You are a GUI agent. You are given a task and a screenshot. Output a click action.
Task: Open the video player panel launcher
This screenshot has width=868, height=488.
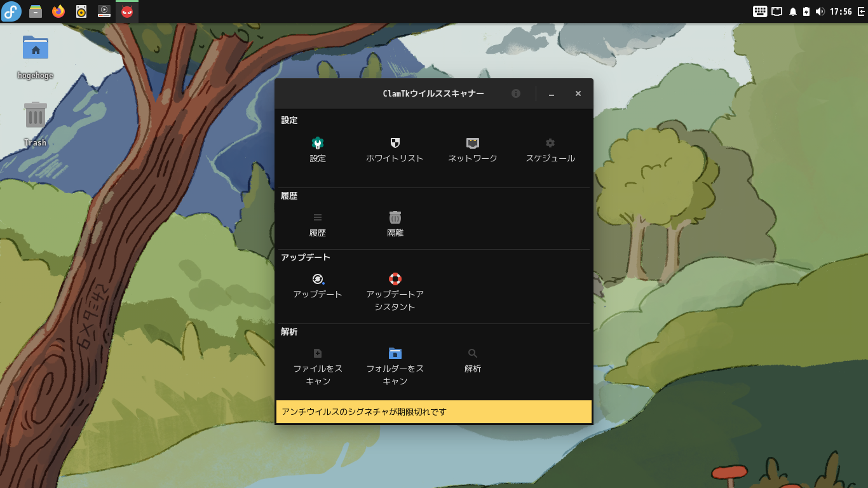point(104,11)
